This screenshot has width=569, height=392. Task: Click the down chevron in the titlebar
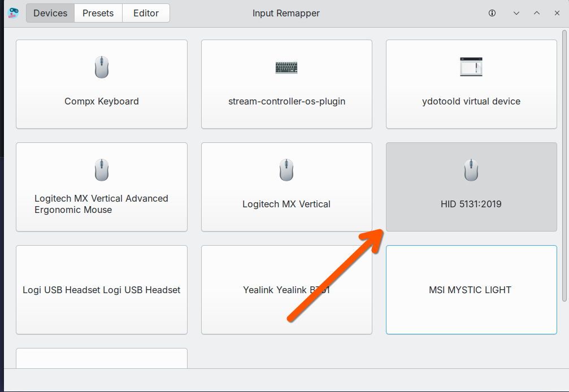click(516, 13)
